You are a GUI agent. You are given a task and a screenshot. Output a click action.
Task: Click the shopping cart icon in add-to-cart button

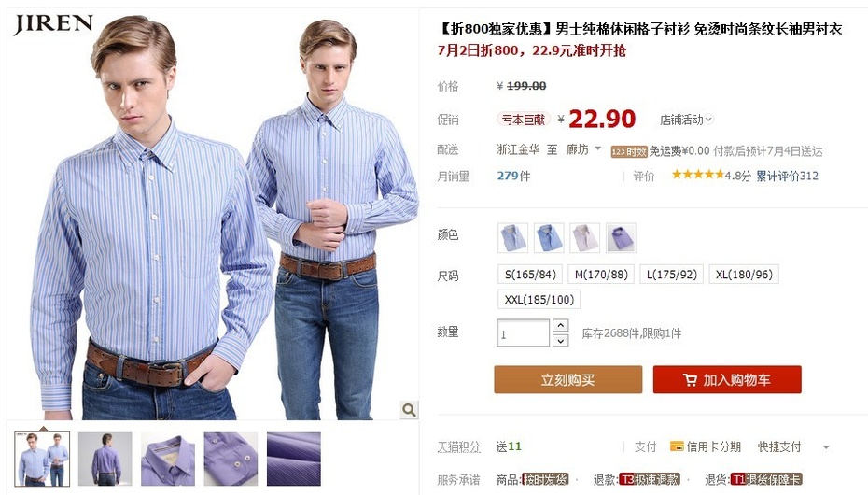click(690, 380)
